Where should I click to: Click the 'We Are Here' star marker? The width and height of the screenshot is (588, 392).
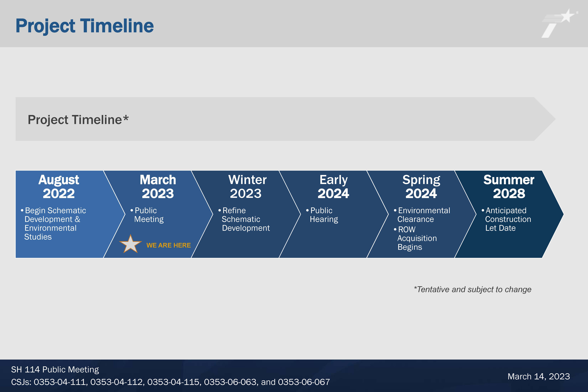[x=130, y=244]
